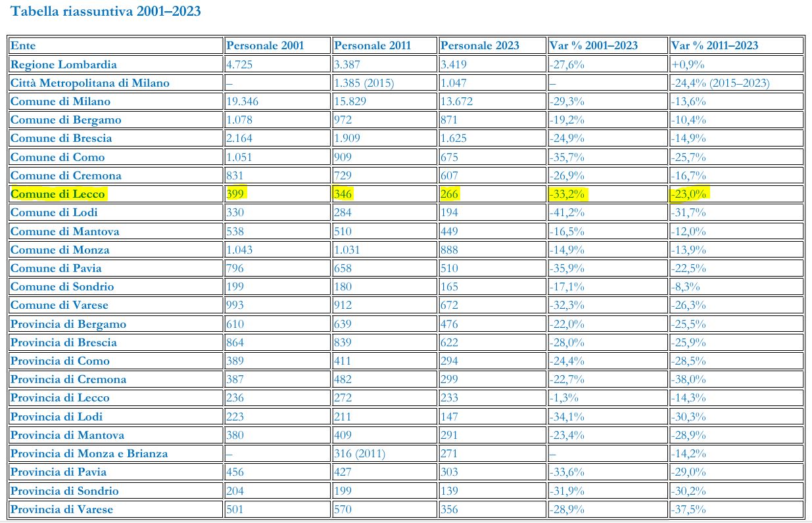
Task: Select the 'Ente' column header
Action: click(24, 45)
